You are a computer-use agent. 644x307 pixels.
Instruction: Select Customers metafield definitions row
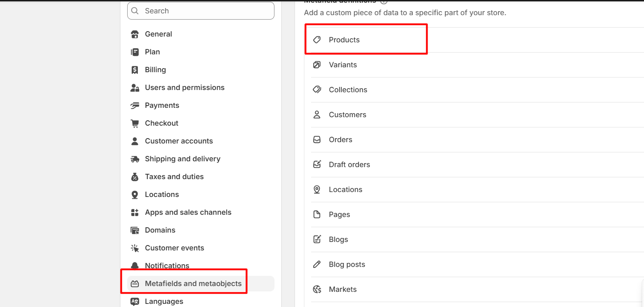pos(347,115)
